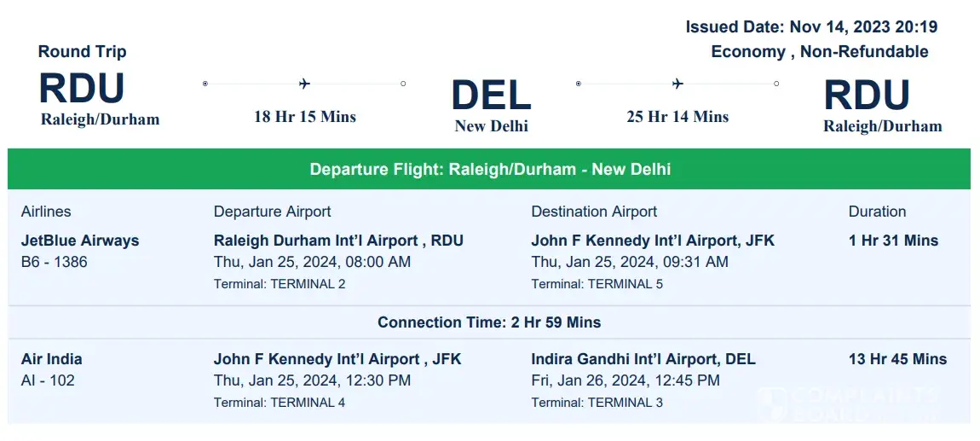Click the Round Trip label

[82, 52]
